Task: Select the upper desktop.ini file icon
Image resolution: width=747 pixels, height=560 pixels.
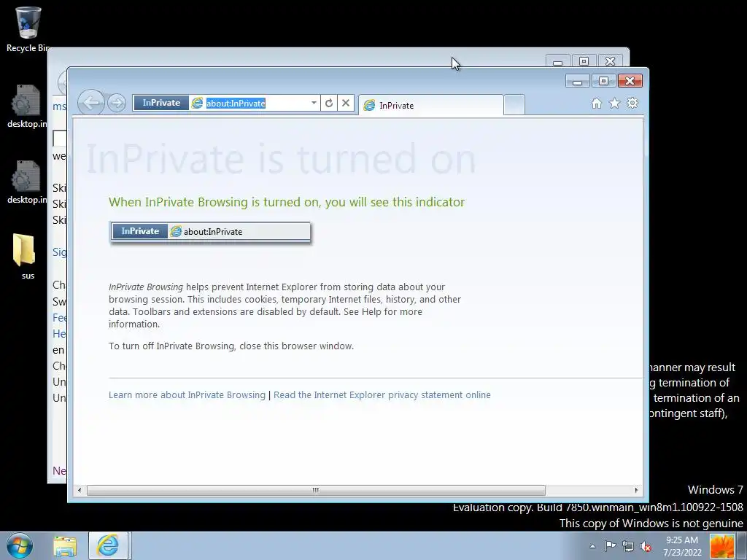Action: click(27, 106)
